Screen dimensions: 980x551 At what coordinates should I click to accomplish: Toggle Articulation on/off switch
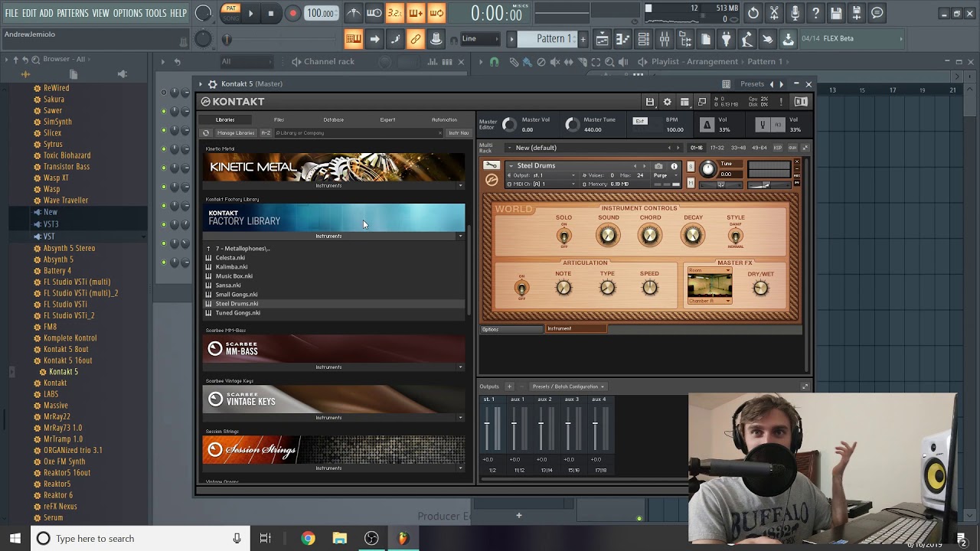[x=521, y=288]
